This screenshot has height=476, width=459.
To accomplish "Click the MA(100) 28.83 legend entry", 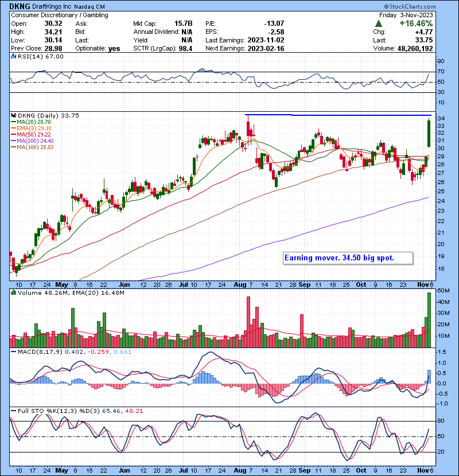I will click(x=32, y=147).
